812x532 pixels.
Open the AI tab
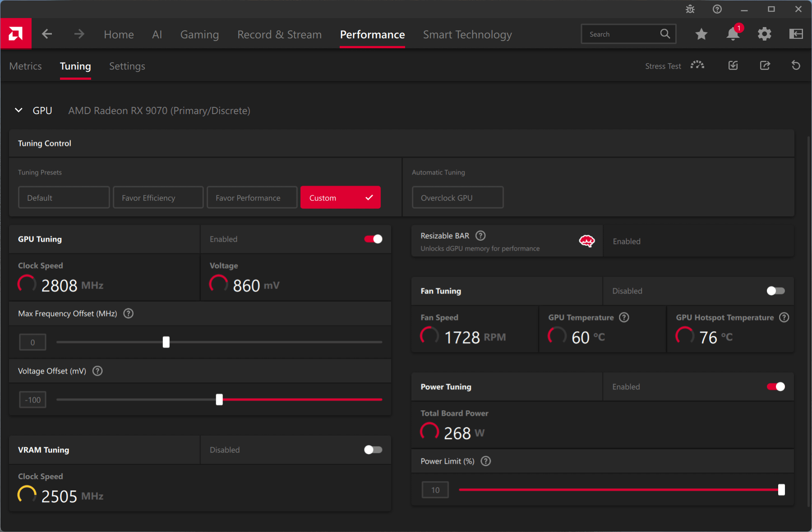coord(157,34)
